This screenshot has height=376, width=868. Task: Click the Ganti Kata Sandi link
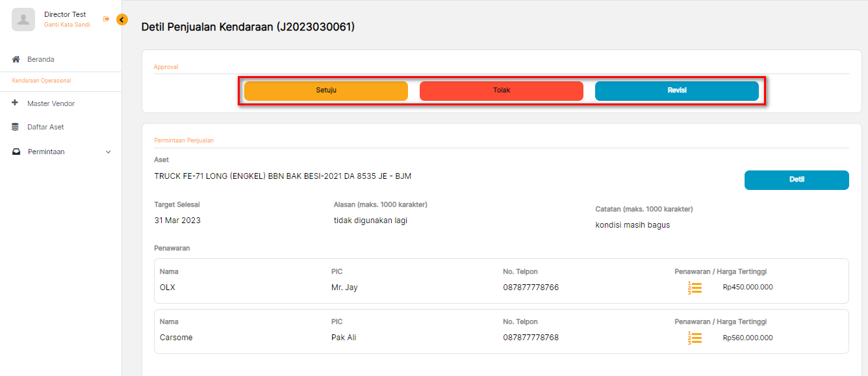[67, 25]
